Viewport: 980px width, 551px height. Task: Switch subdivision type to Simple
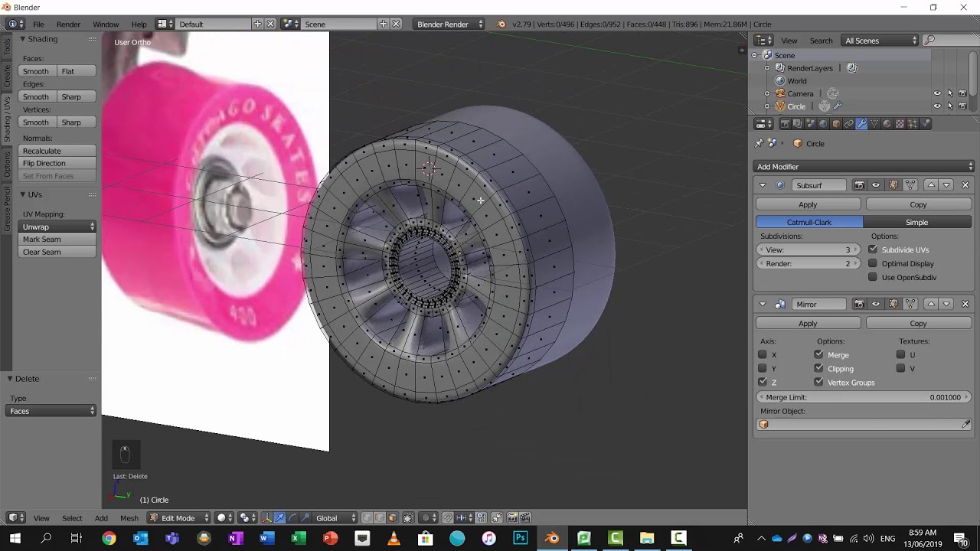click(x=916, y=223)
